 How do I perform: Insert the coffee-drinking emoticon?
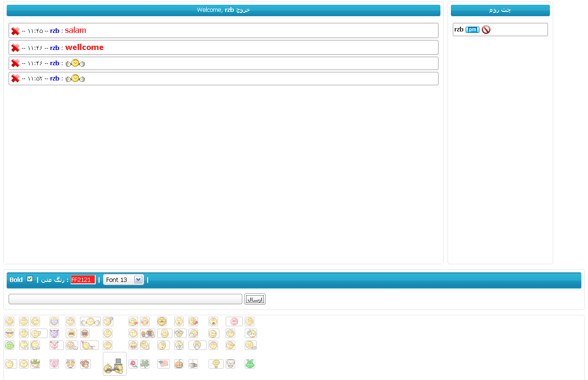148,333
